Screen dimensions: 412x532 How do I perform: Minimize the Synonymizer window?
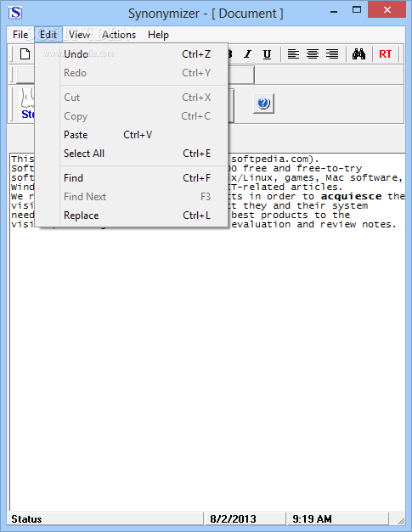click(x=334, y=11)
